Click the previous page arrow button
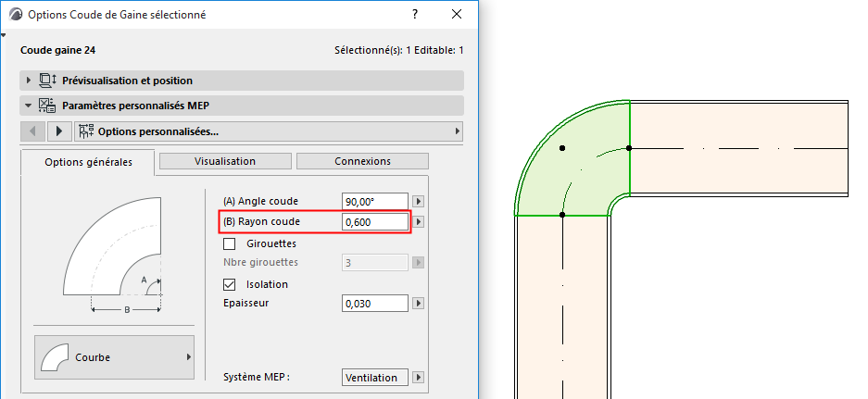868x399 pixels. coord(32,131)
